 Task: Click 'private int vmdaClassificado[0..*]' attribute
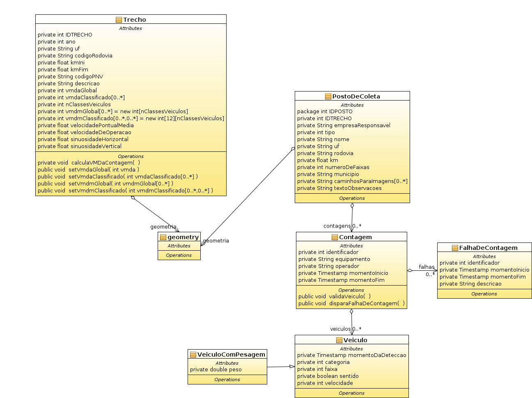(81, 98)
